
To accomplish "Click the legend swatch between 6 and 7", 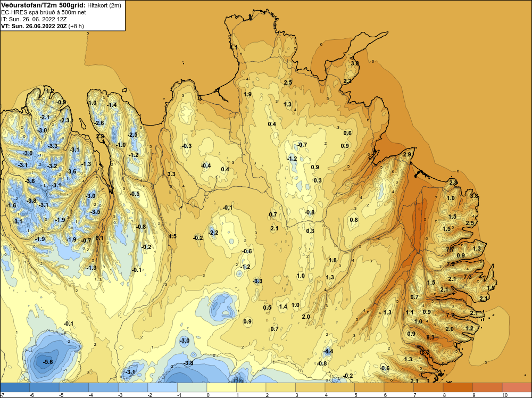I will [398, 387].
